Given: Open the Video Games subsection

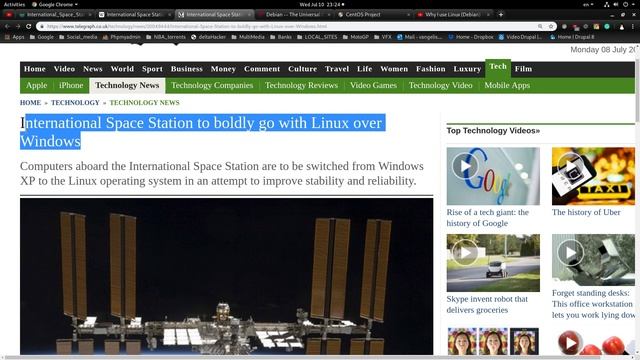Looking at the screenshot, I should [x=373, y=85].
